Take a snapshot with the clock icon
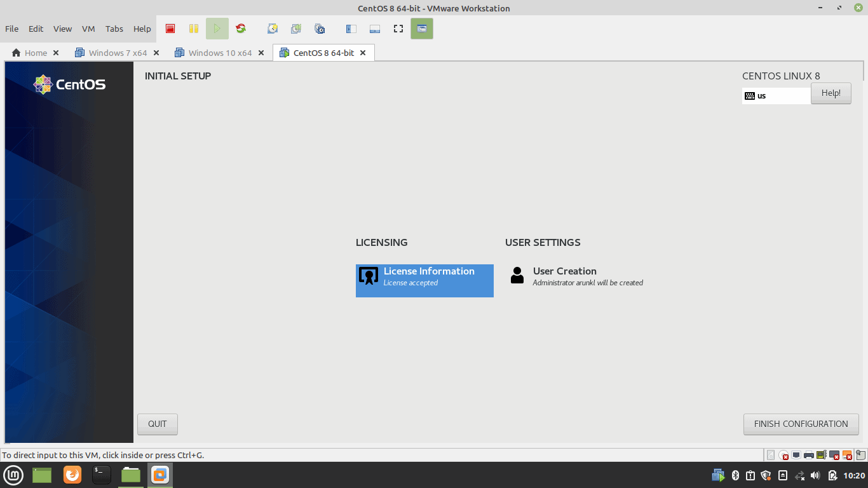This screenshot has height=488, width=868. pos(273,29)
